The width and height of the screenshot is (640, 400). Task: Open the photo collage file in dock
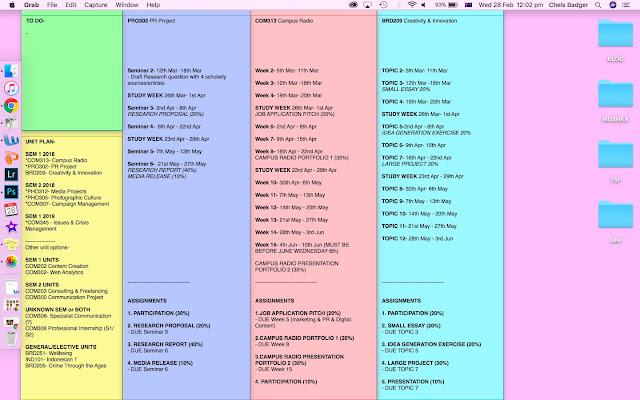(12, 305)
